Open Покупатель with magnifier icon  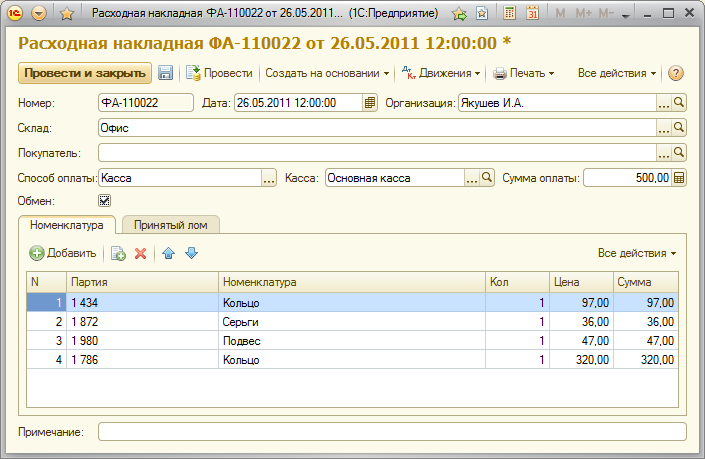coord(679,153)
